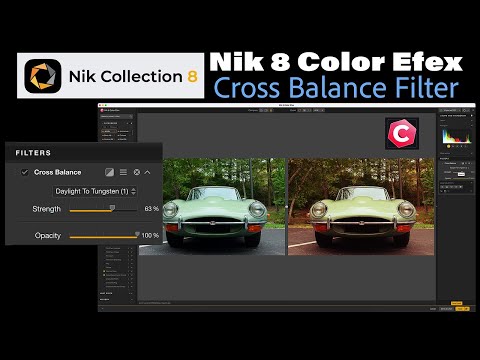Click the Nik Collection aperture logo
Viewport: 480px width, 360px height.
[x=43, y=76]
